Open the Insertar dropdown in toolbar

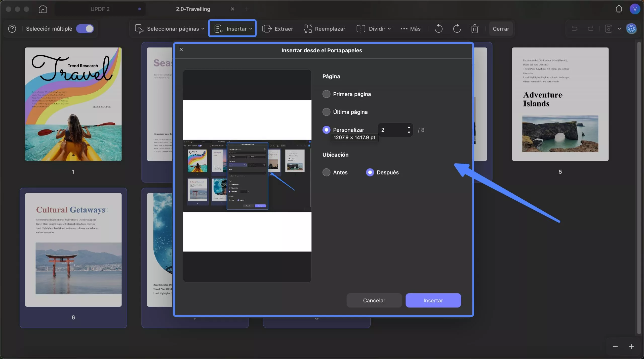click(x=232, y=29)
